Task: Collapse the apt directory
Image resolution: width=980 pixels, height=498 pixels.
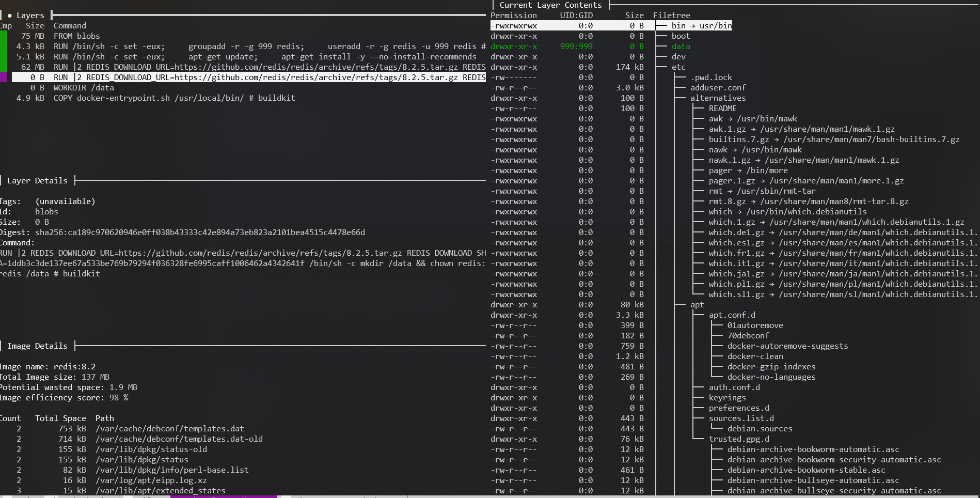Action: coord(697,305)
